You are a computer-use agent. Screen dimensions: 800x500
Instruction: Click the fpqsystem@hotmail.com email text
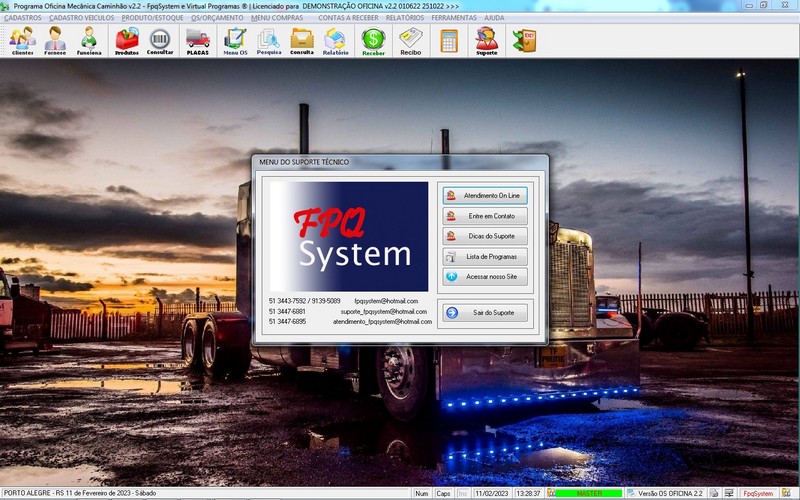click(x=386, y=301)
